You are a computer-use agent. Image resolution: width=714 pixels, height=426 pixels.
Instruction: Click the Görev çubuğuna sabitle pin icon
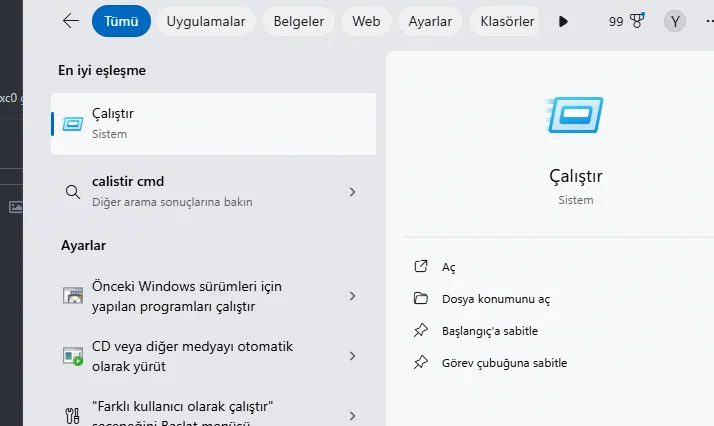(420, 363)
